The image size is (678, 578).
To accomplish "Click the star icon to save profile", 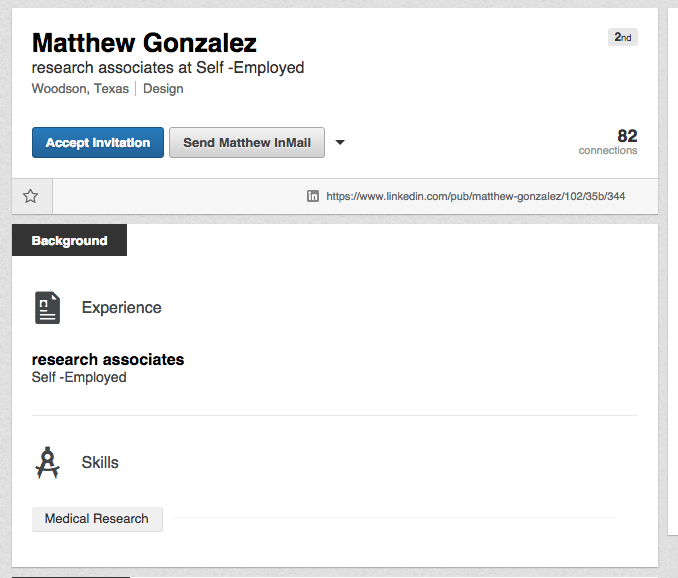I will (31, 196).
